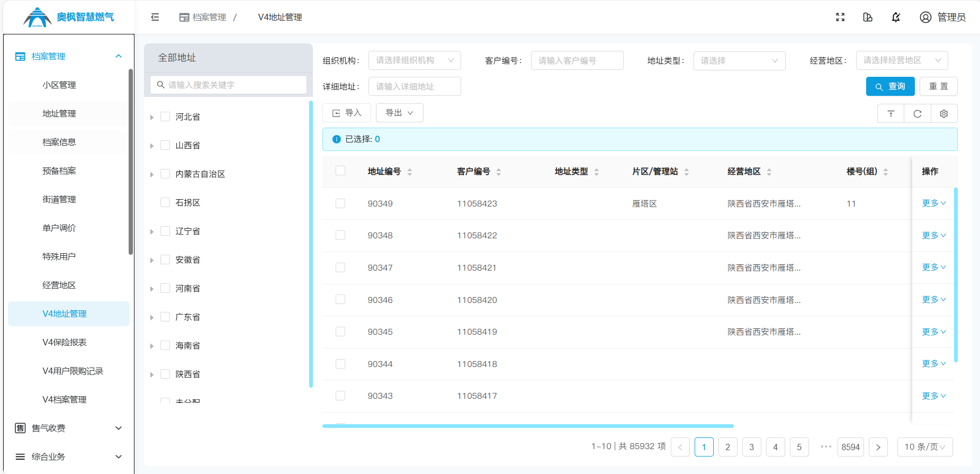
Task: Click the sidebar vertical scrollbar
Action: pos(130,162)
